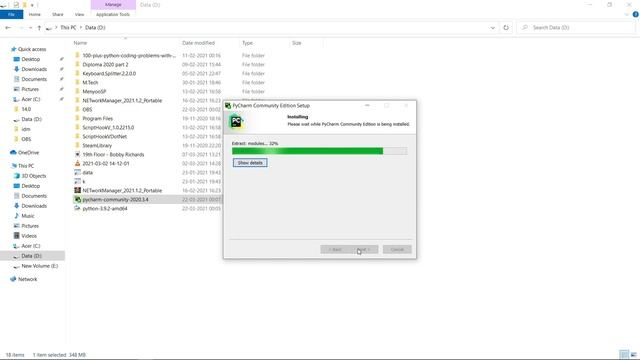Open Music under This PC

point(28,216)
